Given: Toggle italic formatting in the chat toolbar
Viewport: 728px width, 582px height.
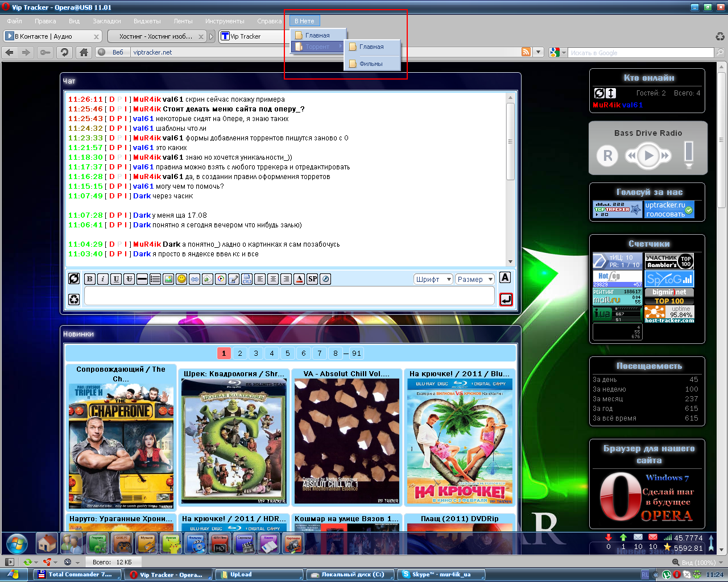Looking at the screenshot, I should (103, 279).
